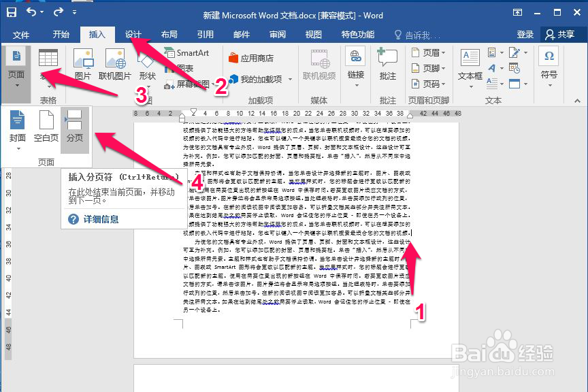Image resolution: width=588 pixels, height=392 pixels.
Task: Save the document with the floppy icon
Action: pos(12,12)
